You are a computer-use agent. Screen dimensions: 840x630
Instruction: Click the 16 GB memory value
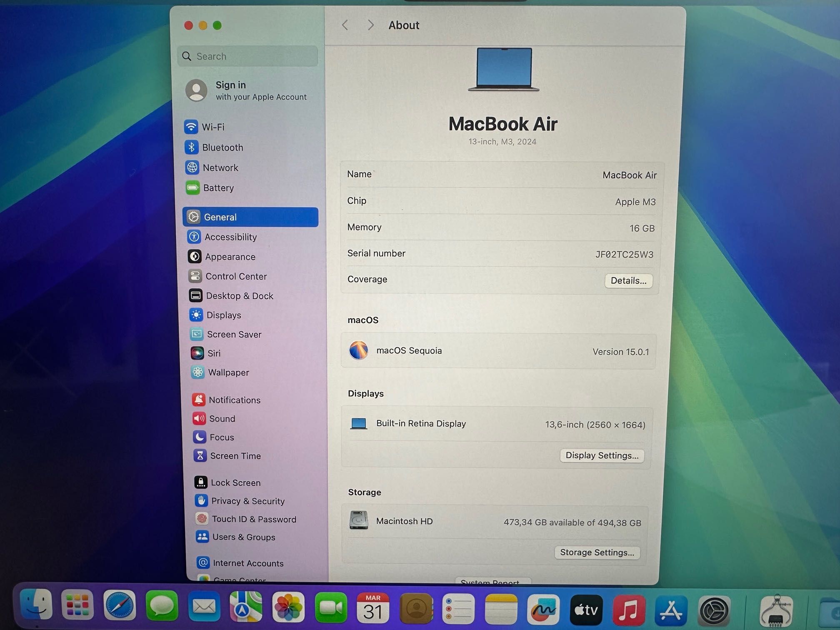pos(642,228)
